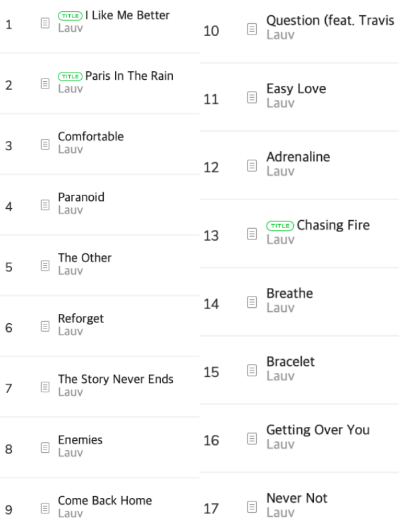Click Getting Over You song title
399x532 pixels.
tap(318, 430)
